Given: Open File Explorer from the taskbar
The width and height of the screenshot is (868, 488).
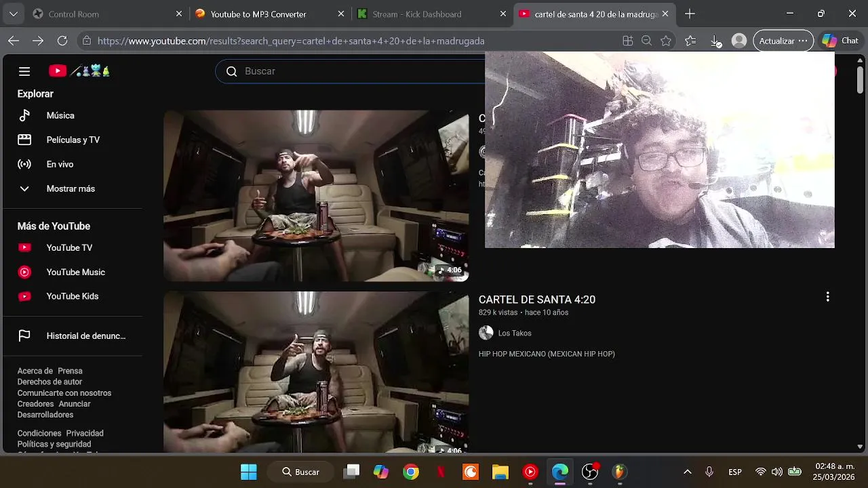Looking at the screenshot, I should [500, 472].
